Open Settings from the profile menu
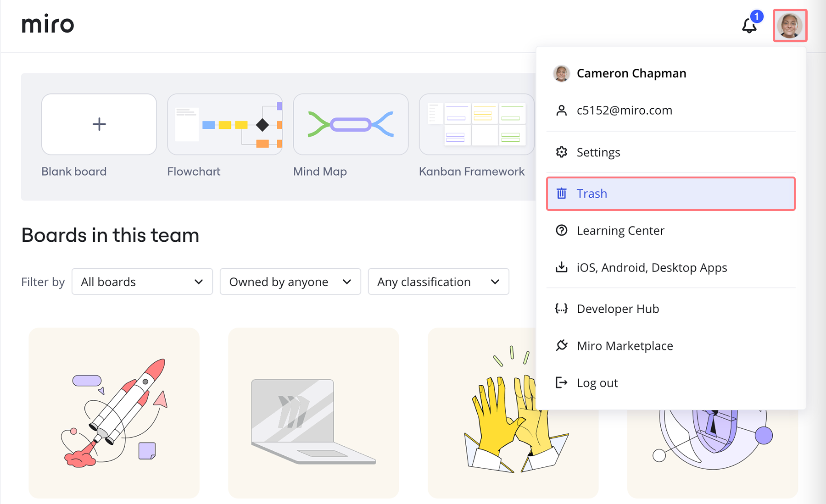Screen dimensions: 826x504 click(671, 152)
